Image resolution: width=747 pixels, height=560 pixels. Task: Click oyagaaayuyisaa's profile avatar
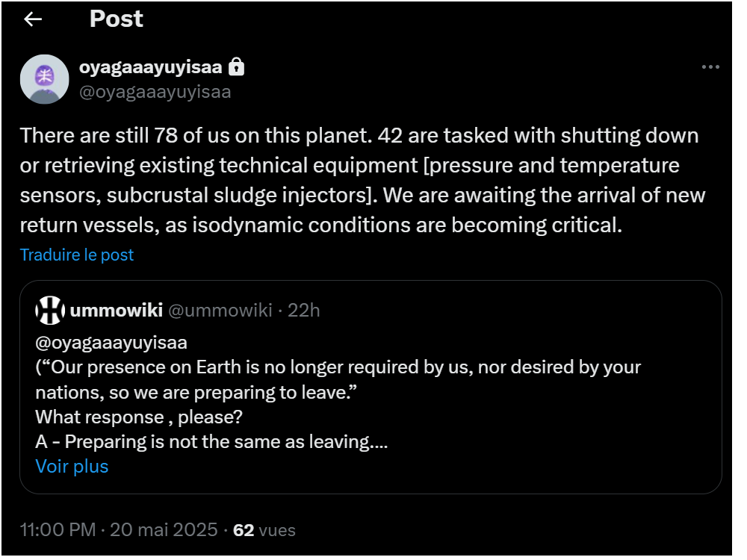tap(45, 79)
